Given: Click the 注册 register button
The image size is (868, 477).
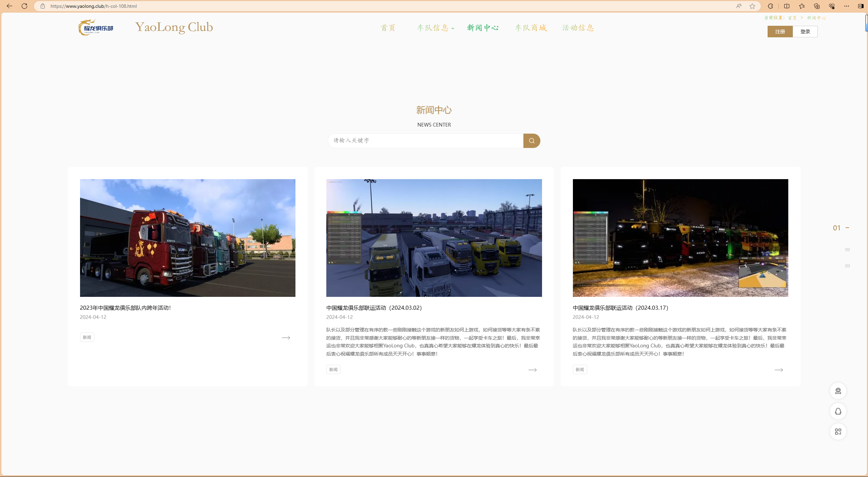Looking at the screenshot, I should click(x=780, y=32).
